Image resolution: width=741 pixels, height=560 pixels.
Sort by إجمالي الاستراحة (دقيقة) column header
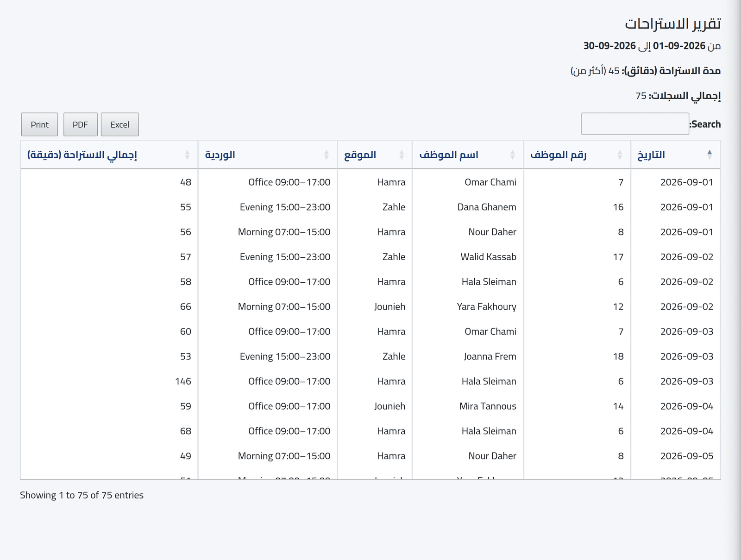(x=109, y=155)
